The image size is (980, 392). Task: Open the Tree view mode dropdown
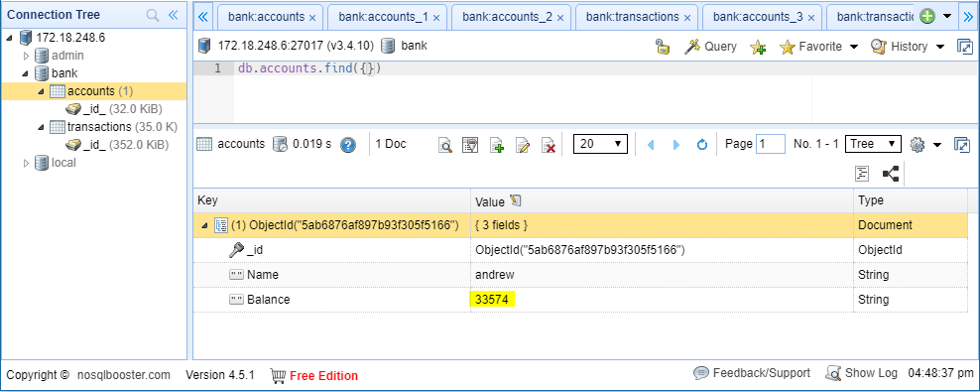pyautogui.click(x=873, y=144)
